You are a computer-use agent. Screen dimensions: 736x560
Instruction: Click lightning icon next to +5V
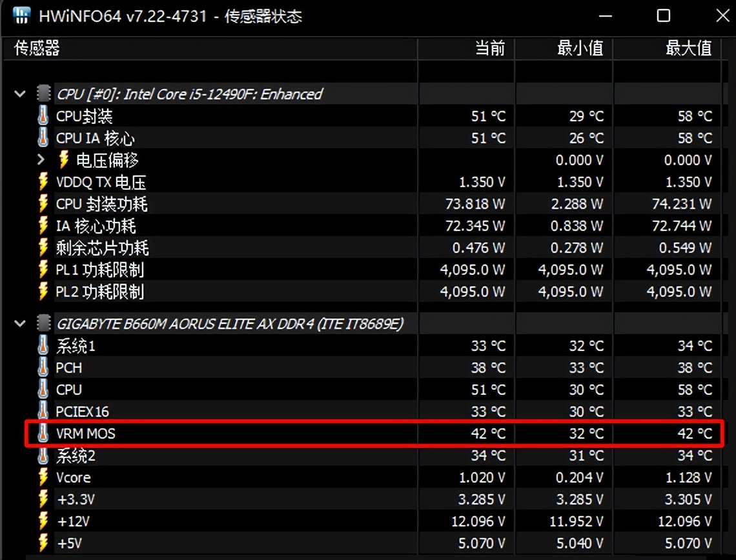click(43, 543)
